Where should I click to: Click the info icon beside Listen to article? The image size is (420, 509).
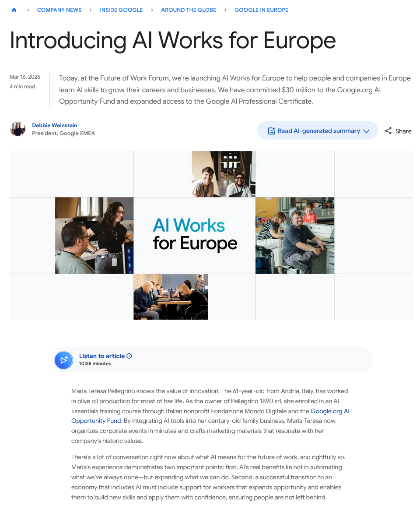point(129,356)
